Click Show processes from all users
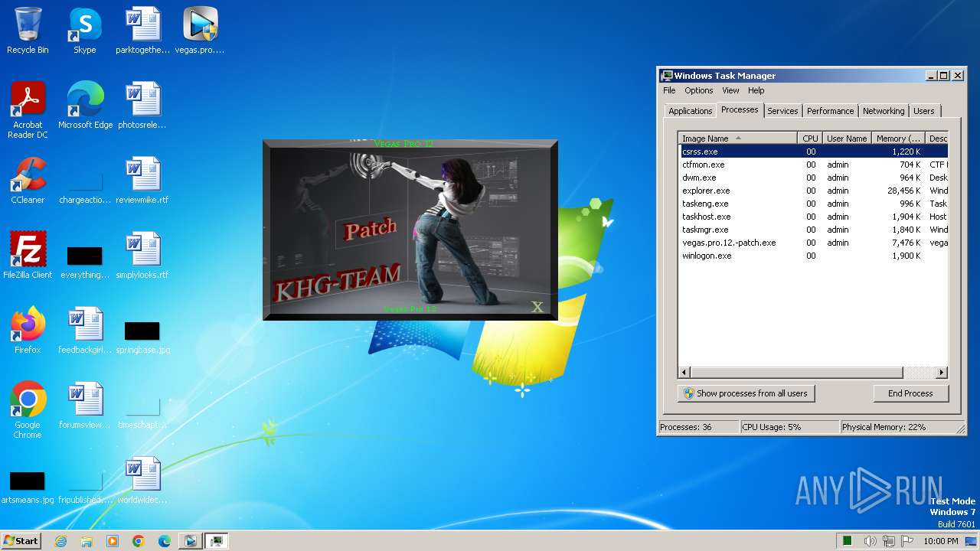The width and height of the screenshot is (980, 551). coord(746,393)
